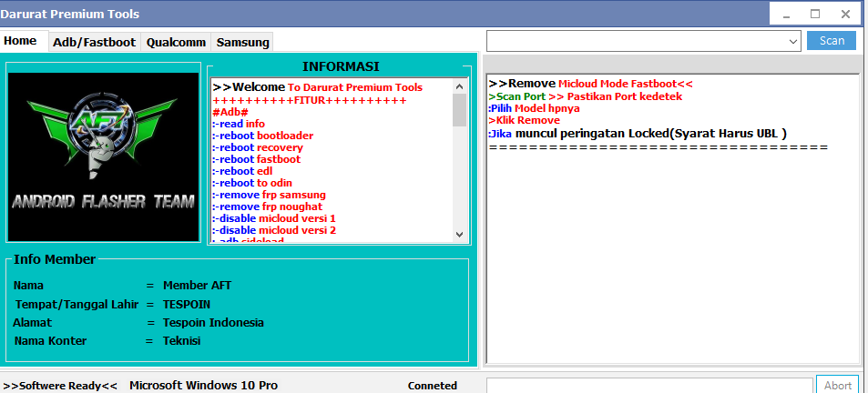The image size is (868, 393).
Task: Click the 'Tespoin Indonesia' address value
Action: tap(213, 322)
